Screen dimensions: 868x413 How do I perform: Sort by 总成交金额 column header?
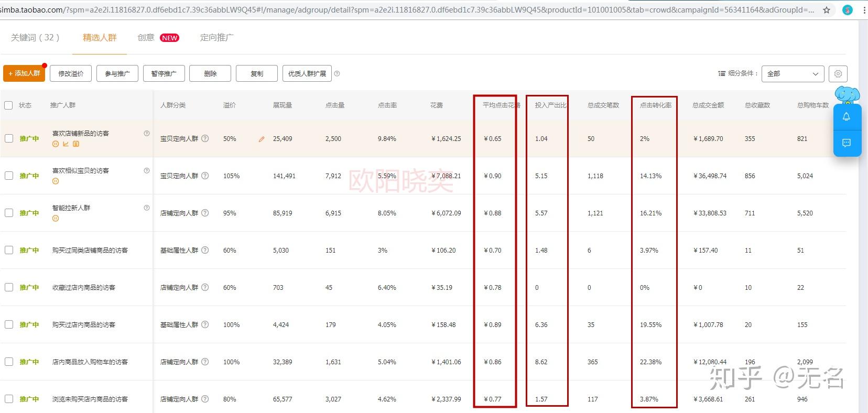(708, 105)
